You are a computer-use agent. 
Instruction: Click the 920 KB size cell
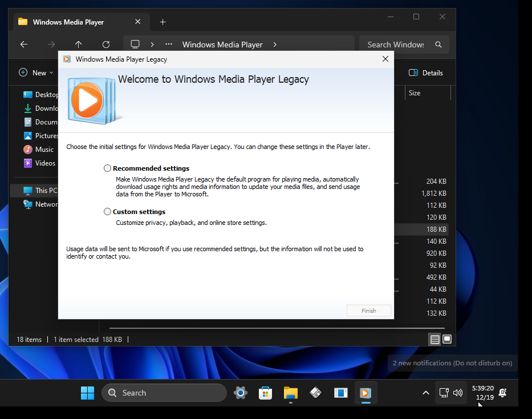[x=436, y=253]
